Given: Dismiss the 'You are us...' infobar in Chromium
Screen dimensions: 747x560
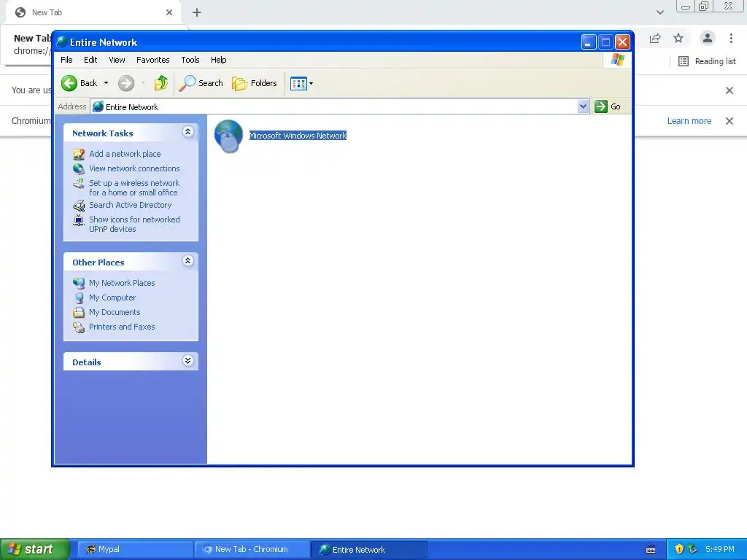Looking at the screenshot, I should (x=729, y=90).
